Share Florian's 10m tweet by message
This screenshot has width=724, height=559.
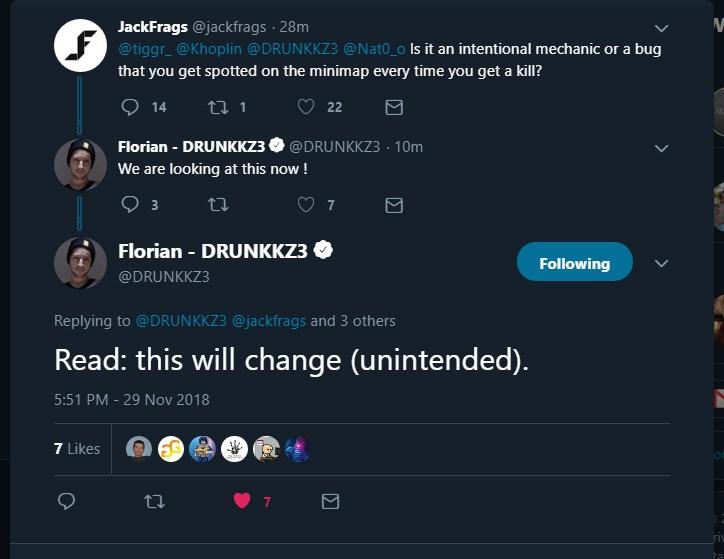[394, 205]
